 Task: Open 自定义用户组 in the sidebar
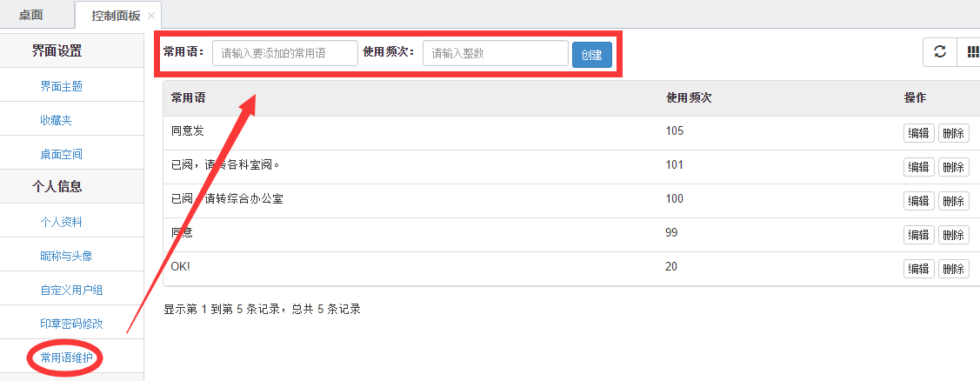tap(72, 290)
